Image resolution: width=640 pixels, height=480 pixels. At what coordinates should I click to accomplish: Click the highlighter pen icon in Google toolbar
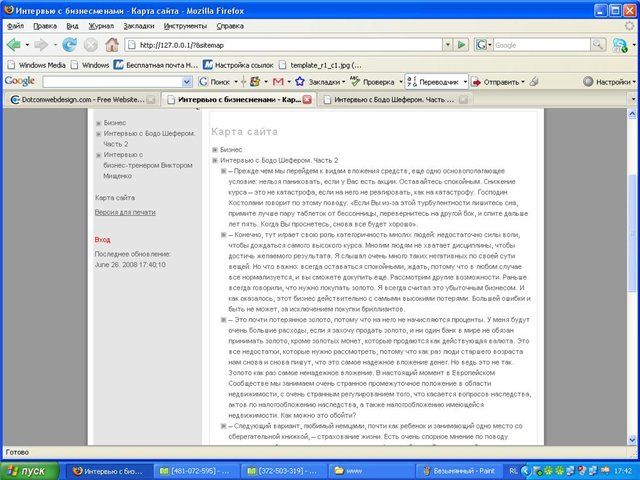click(534, 82)
